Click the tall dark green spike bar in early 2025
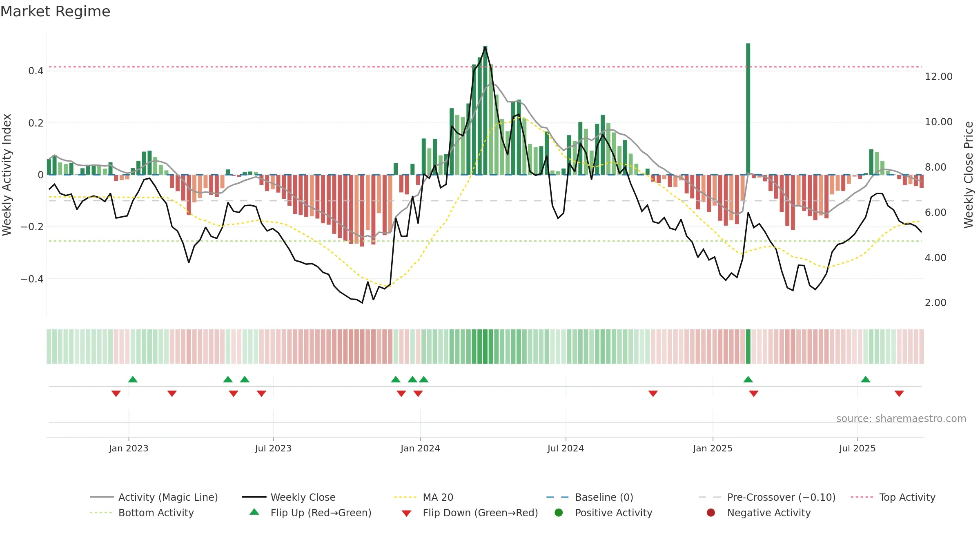Image resolution: width=980 pixels, height=551 pixels. (748, 109)
